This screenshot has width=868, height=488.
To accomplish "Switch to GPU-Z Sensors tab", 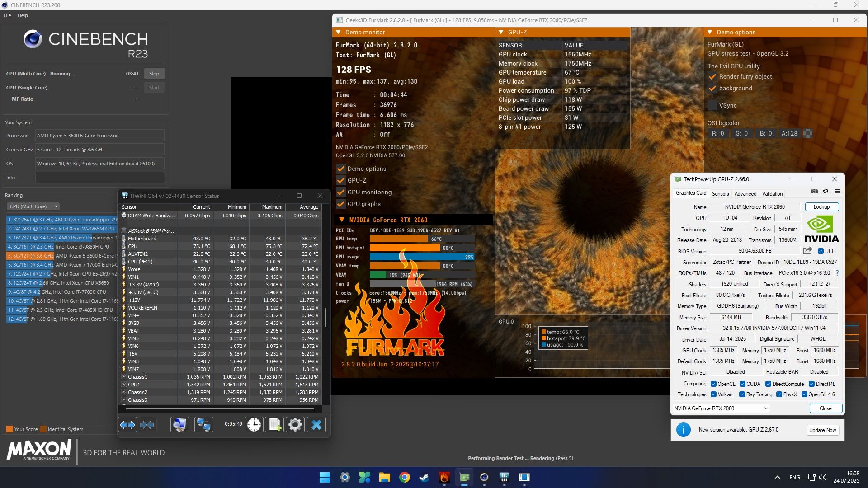I will click(x=720, y=194).
